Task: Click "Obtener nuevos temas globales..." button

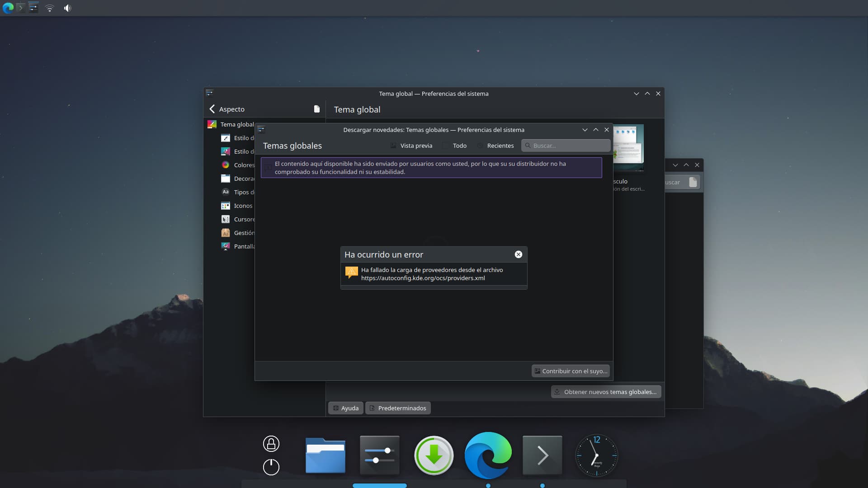Action: tap(606, 392)
